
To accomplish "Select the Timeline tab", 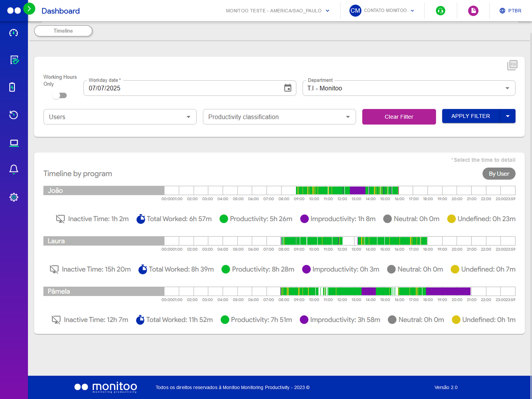I will click(x=63, y=31).
